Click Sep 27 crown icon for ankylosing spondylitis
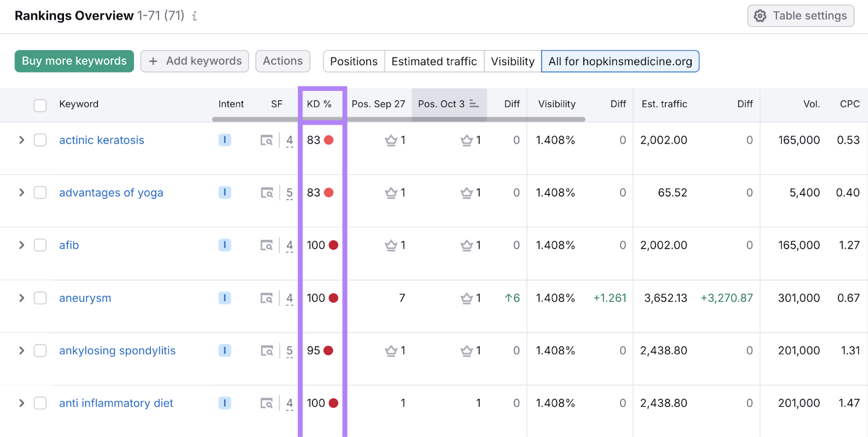 pyautogui.click(x=391, y=351)
